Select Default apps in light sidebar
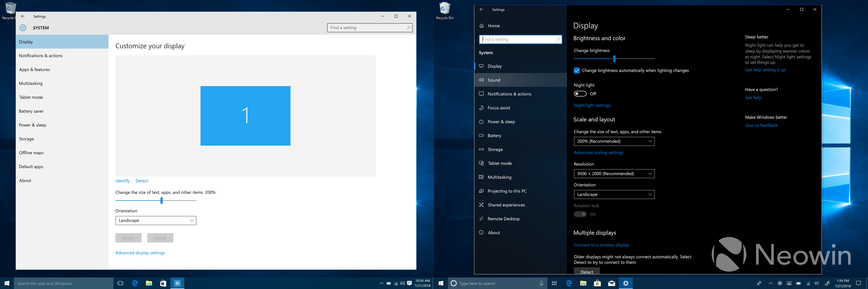 31,167
